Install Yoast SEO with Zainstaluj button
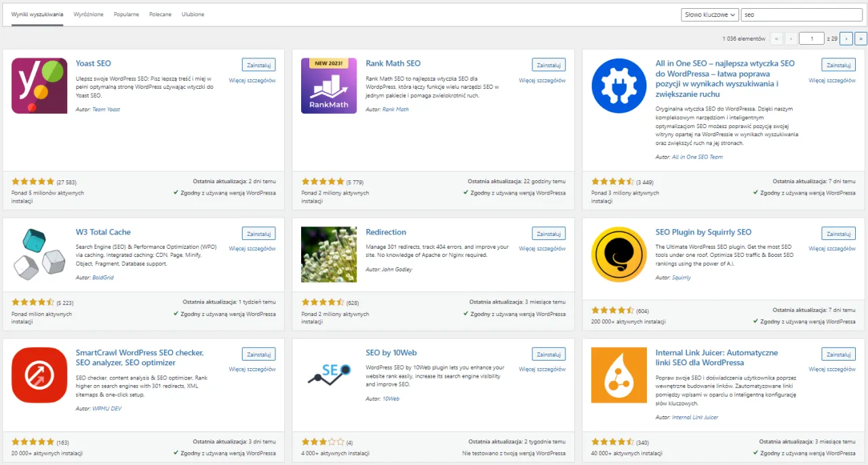 [258, 64]
